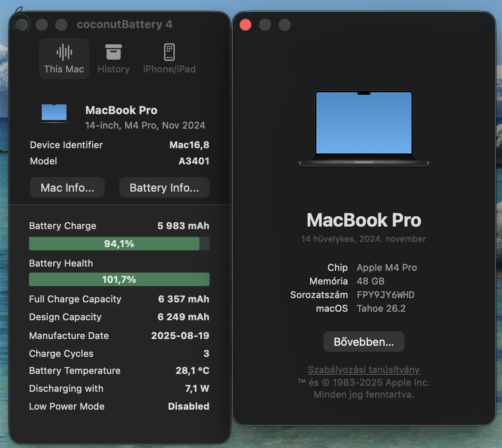Click the MacBook Pro heading in coconutBattery
This screenshot has height=448, width=502.
(121, 110)
